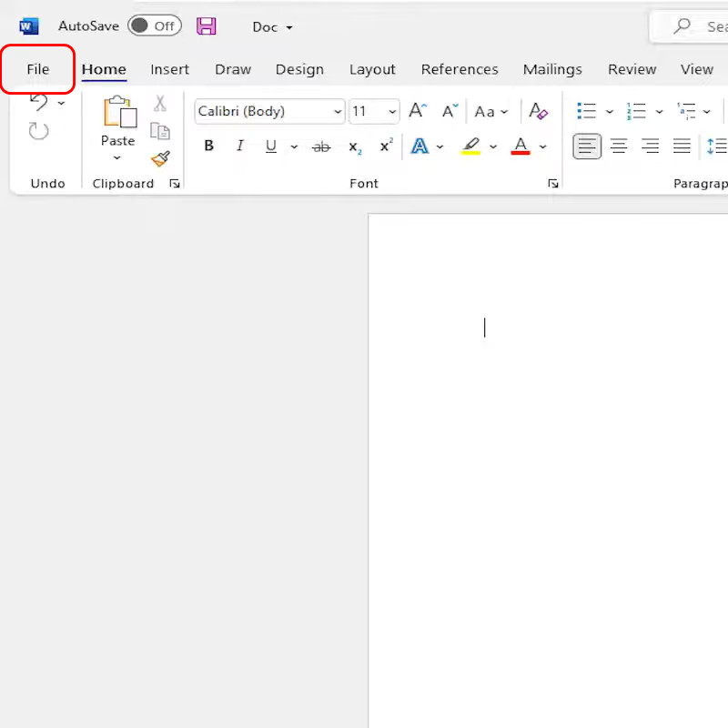Image resolution: width=728 pixels, height=728 pixels.
Task: Click the Subscript icon
Action: tap(355, 147)
